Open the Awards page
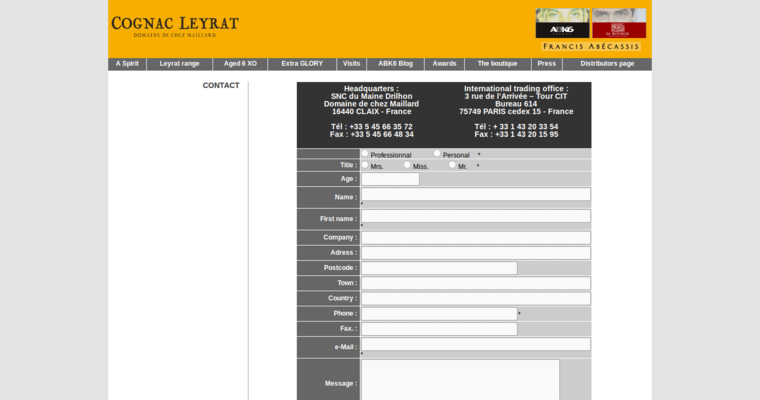760x400 pixels. pos(444,64)
